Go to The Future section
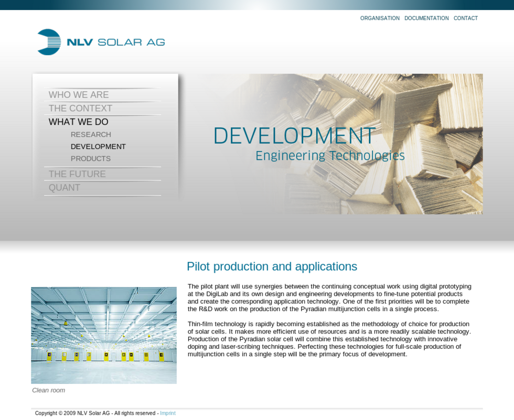Viewport: 514px width, 420px height. pos(77,174)
